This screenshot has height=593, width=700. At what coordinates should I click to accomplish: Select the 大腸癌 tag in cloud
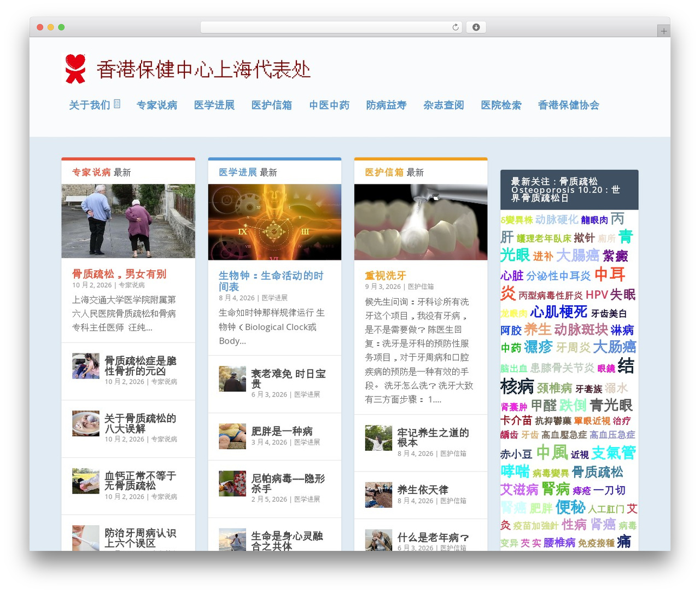[577, 255]
